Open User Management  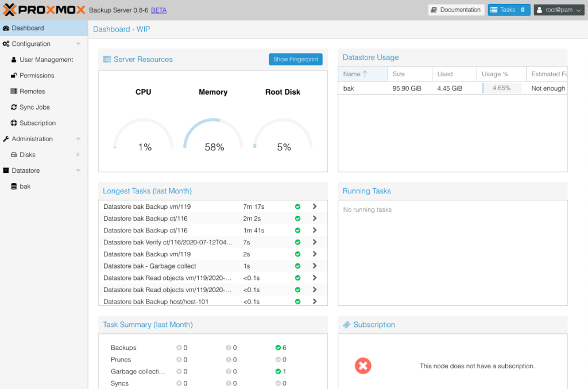pyautogui.click(x=46, y=60)
